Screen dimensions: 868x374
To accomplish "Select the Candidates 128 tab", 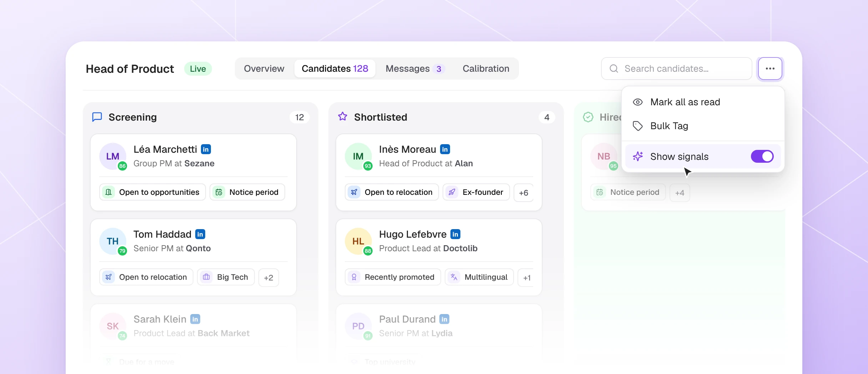I will (335, 69).
